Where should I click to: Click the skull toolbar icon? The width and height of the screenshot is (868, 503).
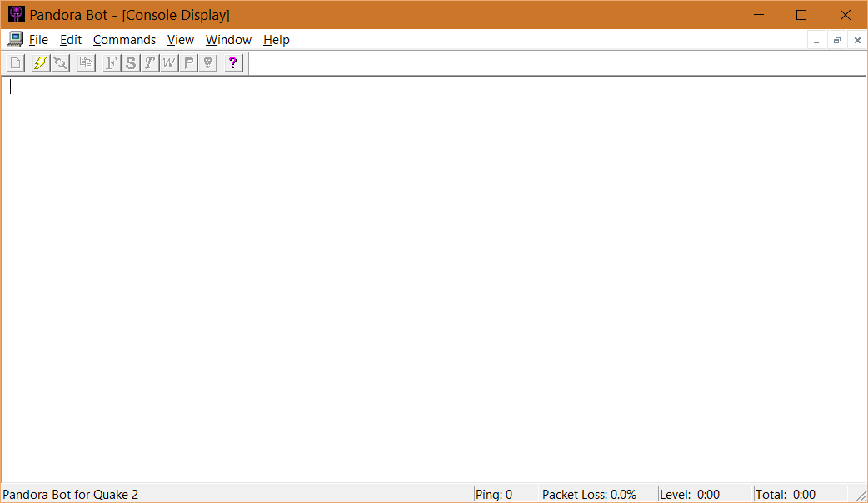pyautogui.click(x=207, y=63)
